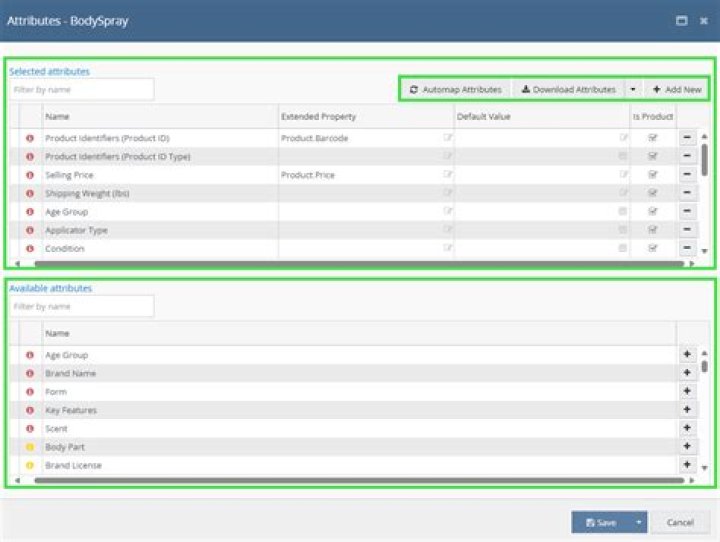Remove Product Identifiers (Product ID) attribute
The image size is (720, 542).
(687, 137)
